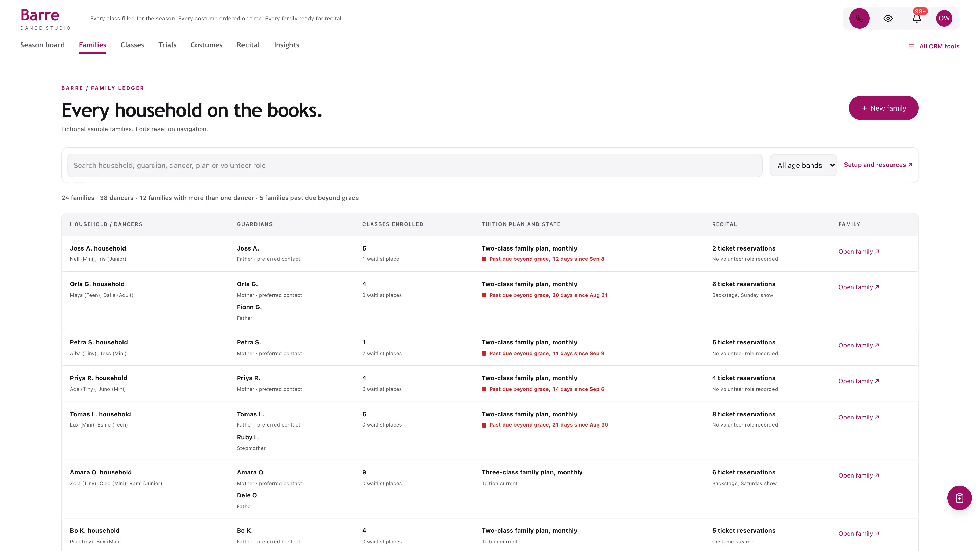
Task: Open the All age bands dropdown
Action: (x=803, y=165)
